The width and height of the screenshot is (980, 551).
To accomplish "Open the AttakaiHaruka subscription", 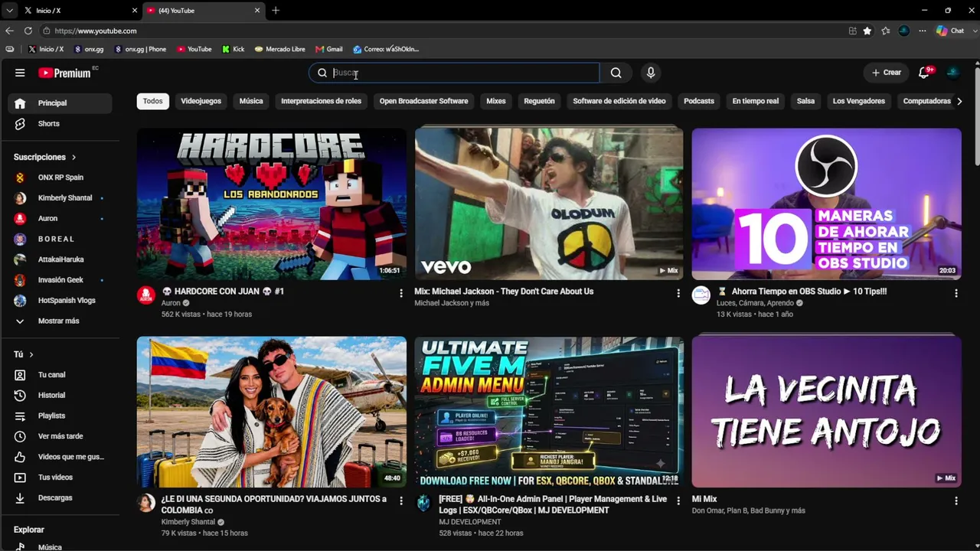I will tap(61, 259).
